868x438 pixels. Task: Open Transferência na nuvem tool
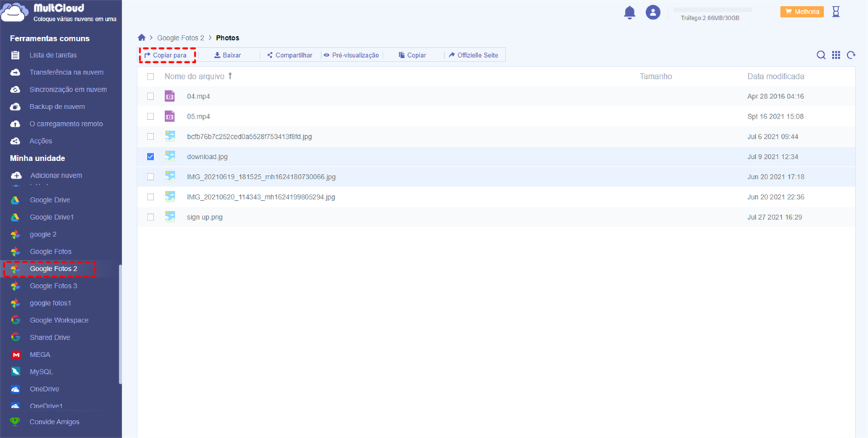[66, 72]
